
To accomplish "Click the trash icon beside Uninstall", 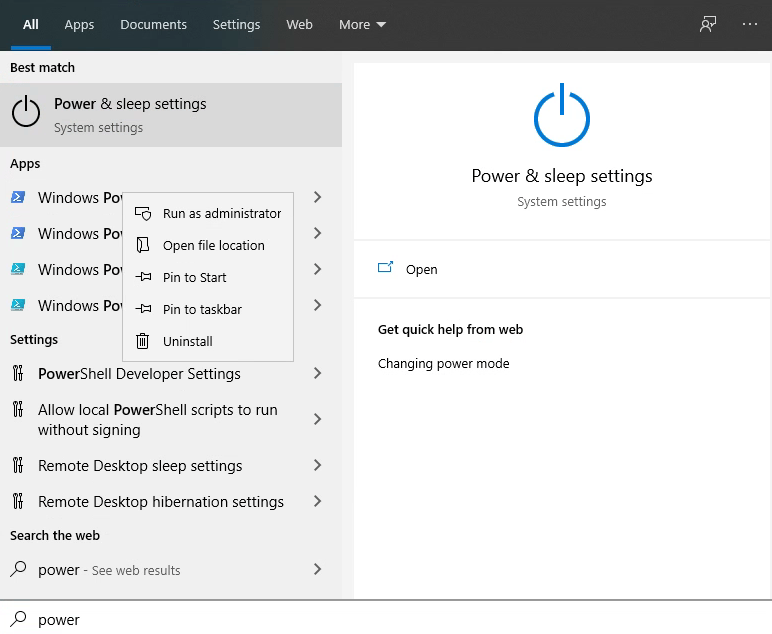I will tap(142, 341).
